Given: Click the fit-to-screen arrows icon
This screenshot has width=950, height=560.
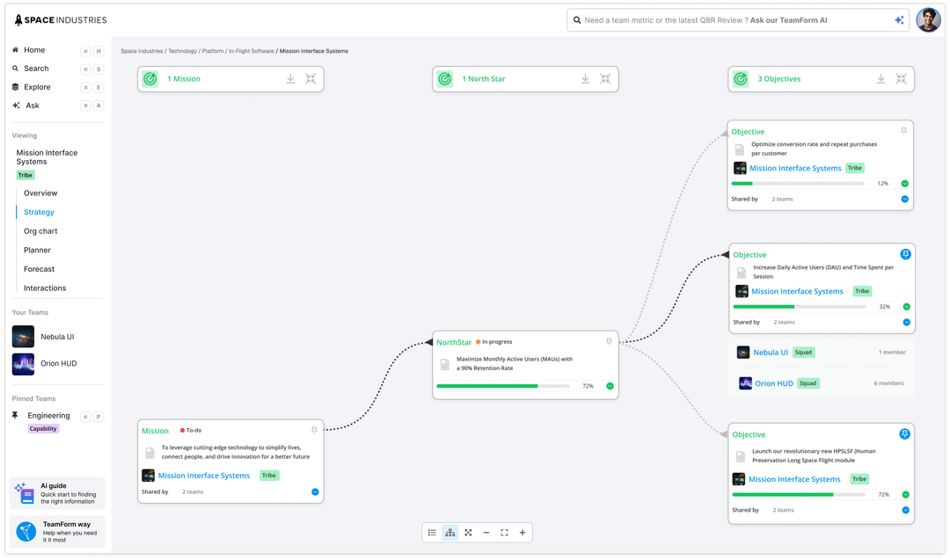Looking at the screenshot, I should (469, 532).
